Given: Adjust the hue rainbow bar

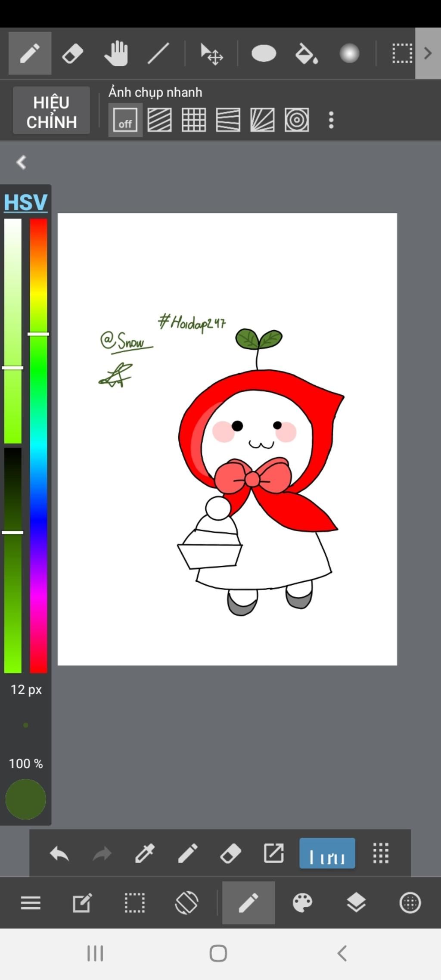Looking at the screenshot, I should tap(38, 446).
